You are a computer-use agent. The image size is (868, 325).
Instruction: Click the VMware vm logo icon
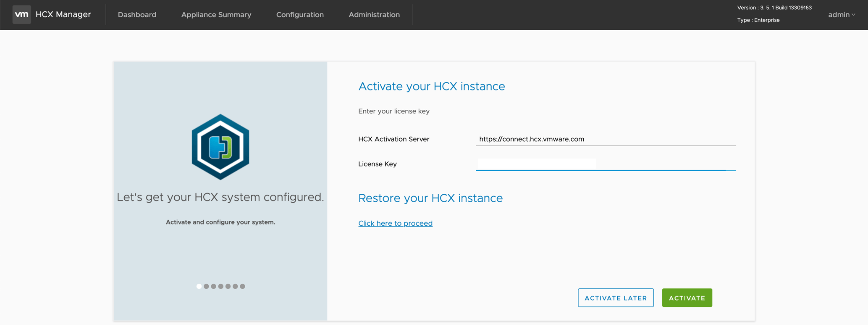click(x=21, y=15)
